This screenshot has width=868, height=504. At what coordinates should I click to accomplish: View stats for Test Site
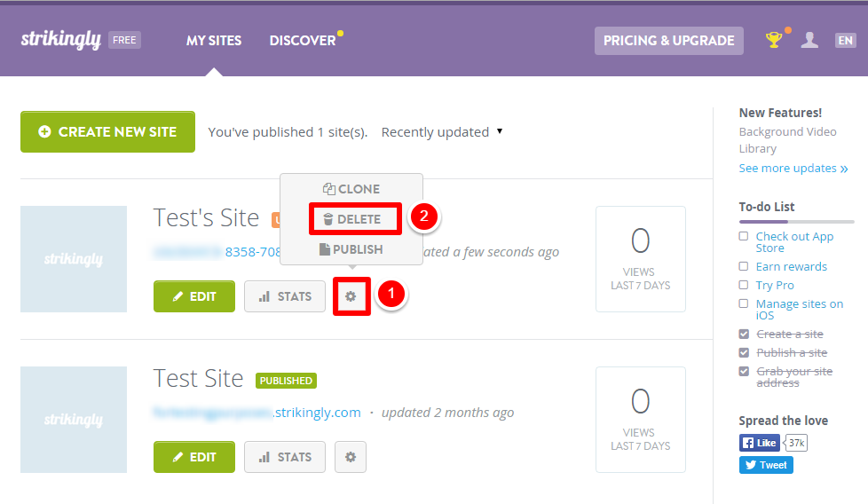click(285, 457)
